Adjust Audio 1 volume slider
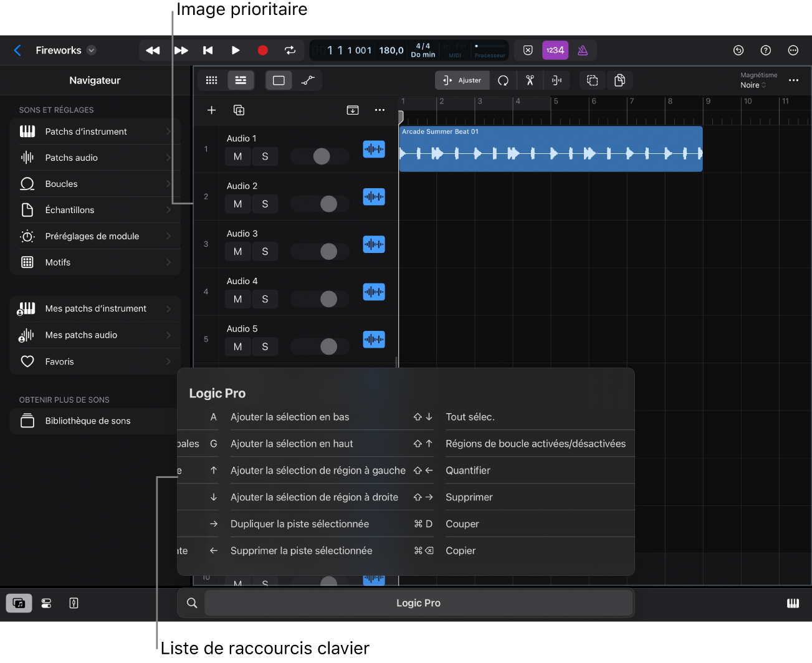812x663 pixels. (320, 156)
